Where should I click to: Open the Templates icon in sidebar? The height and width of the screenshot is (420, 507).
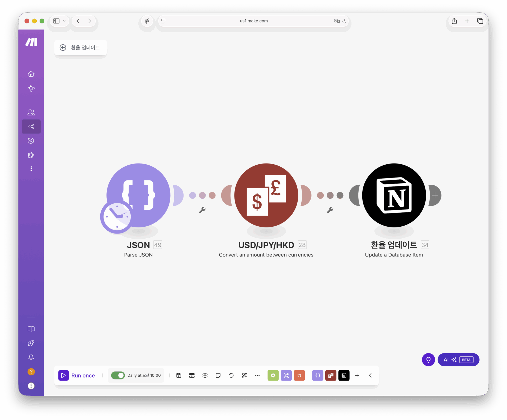pos(31,141)
